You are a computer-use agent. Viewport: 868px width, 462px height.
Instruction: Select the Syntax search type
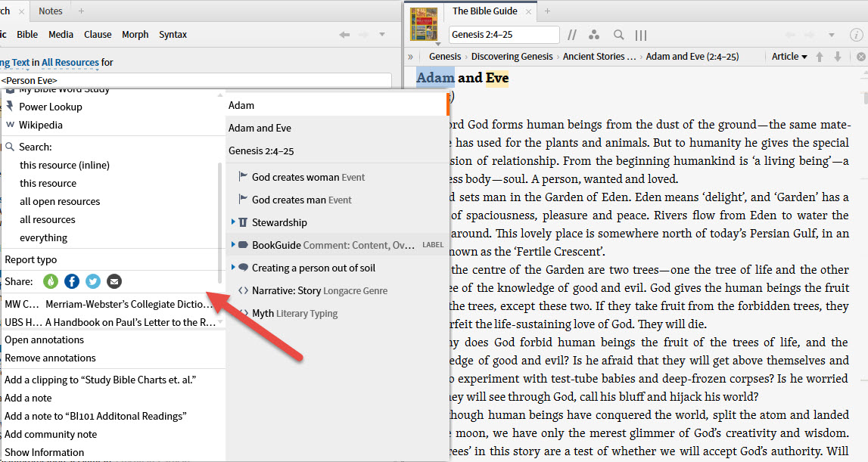(173, 34)
